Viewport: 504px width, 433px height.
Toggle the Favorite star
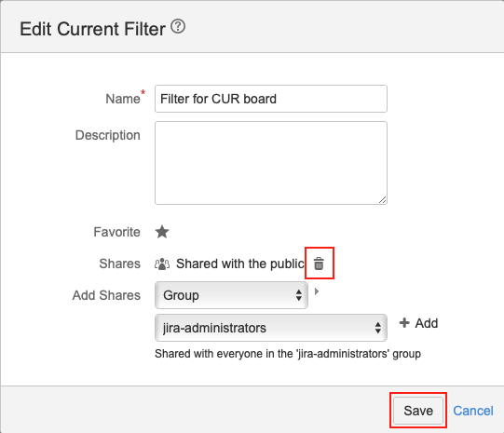[x=162, y=232]
